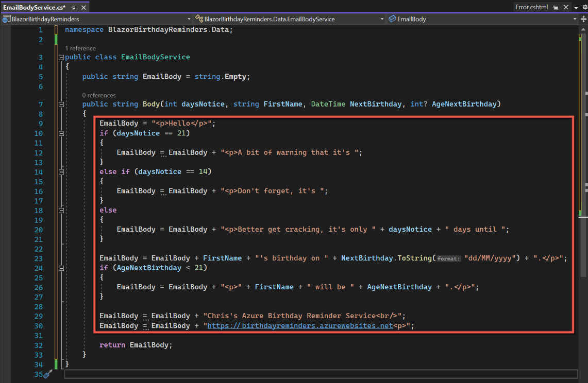Collapse the daysNotice == 21 if block

pos(61,133)
